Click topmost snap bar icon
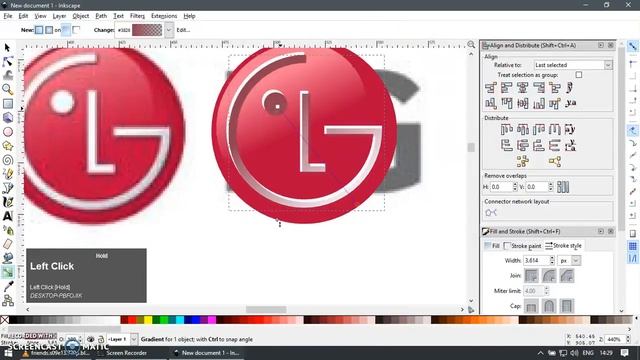The image size is (640, 360). (632, 46)
